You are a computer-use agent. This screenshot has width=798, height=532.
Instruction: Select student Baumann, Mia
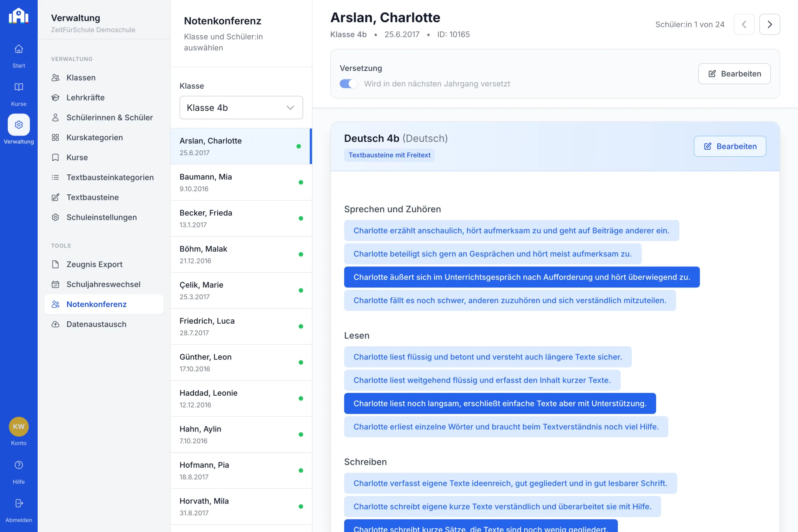pyautogui.click(x=241, y=183)
